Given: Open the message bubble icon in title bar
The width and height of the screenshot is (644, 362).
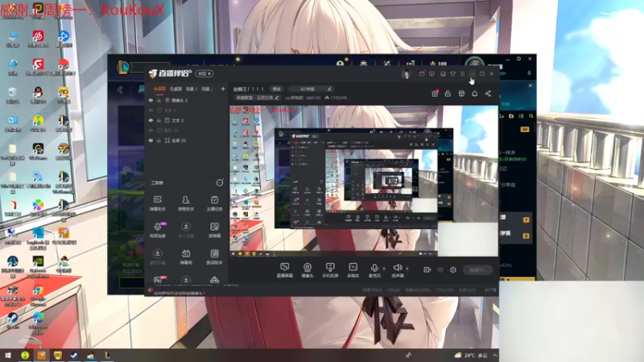Looking at the screenshot, I should pos(431,74).
